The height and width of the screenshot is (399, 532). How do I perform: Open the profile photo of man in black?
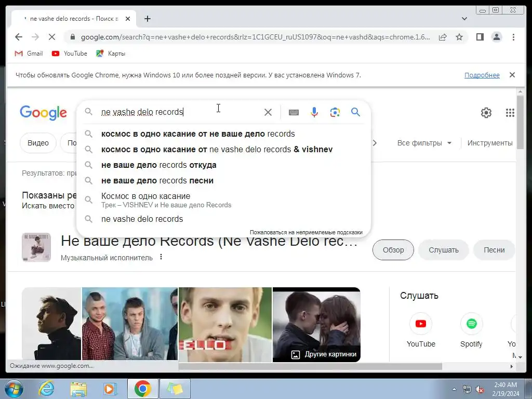51,324
